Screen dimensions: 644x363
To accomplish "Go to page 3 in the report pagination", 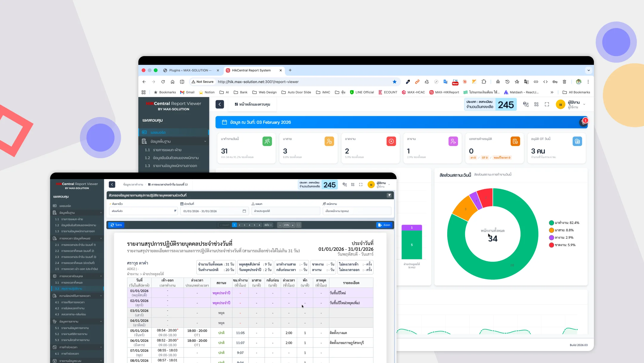I will 244,225.
